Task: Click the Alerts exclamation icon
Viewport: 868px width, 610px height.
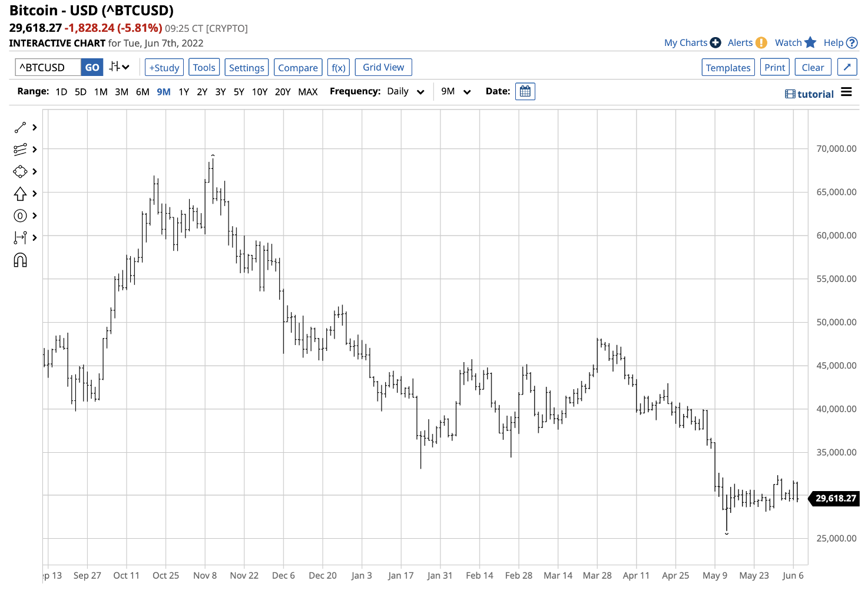Action: pyautogui.click(x=761, y=42)
